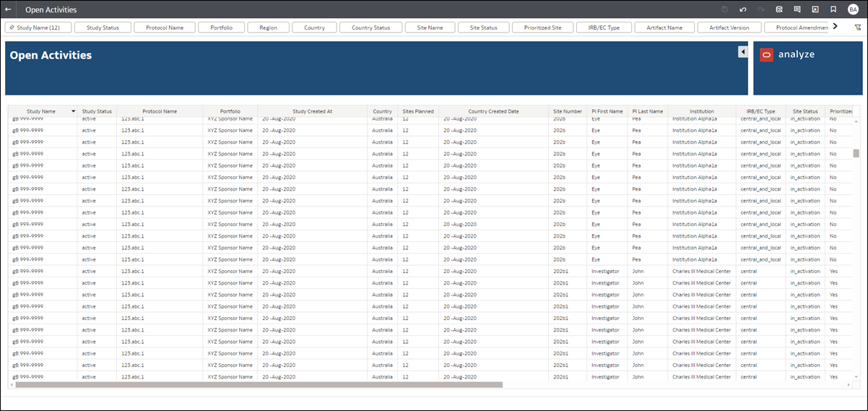Image resolution: width=868 pixels, height=411 pixels.
Task: Open the Prioritized Site filter
Action: [542, 27]
